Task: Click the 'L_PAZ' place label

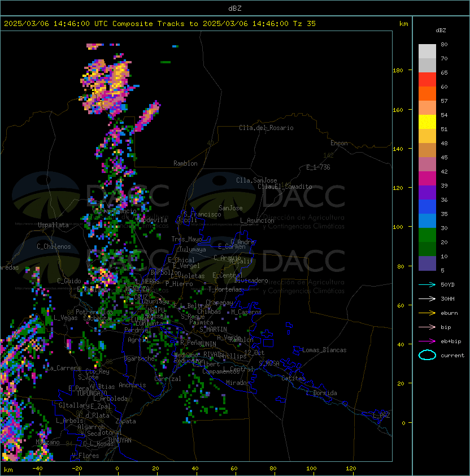Action: point(381,416)
